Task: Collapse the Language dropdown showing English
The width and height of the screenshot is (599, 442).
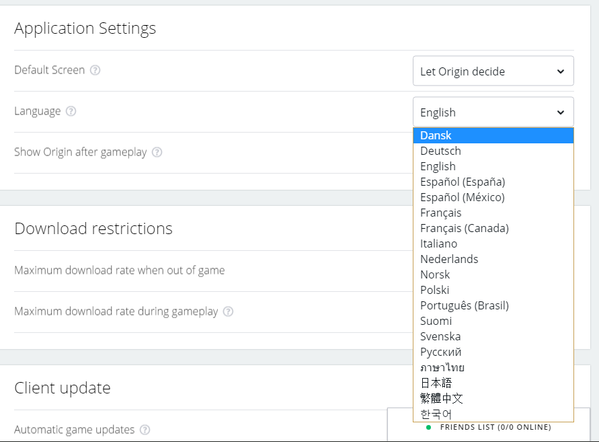Action: [493, 112]
